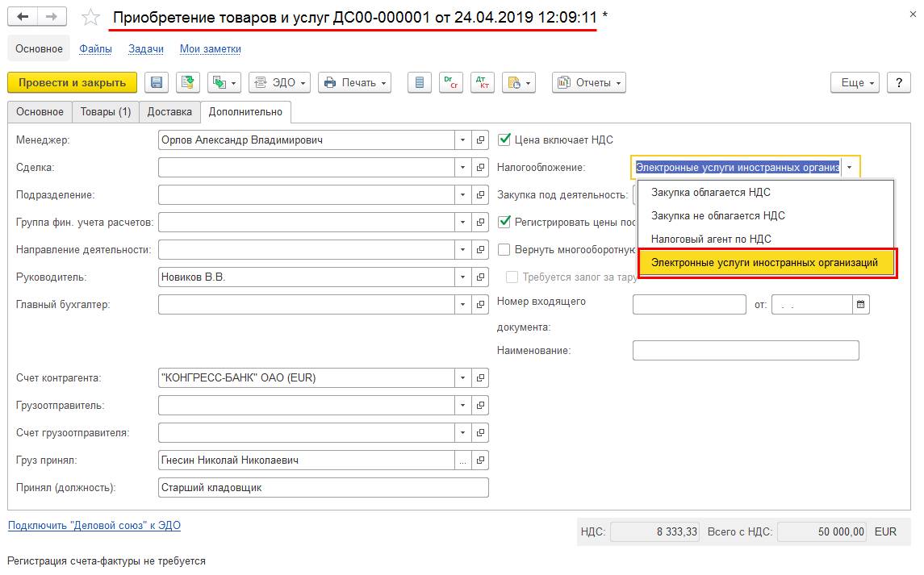Open the Задачи link

(x=146, y=49)
